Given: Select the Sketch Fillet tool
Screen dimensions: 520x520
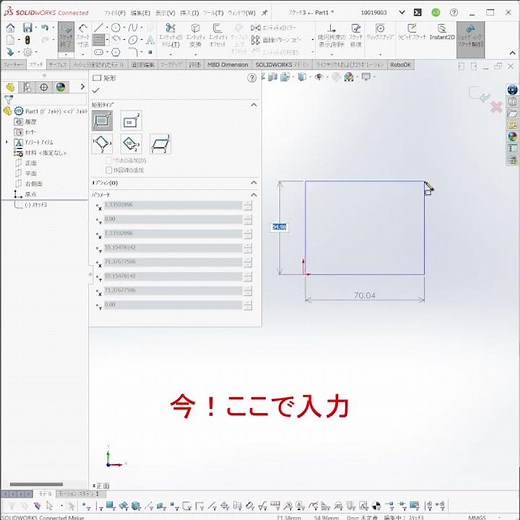Looking at the screenshot, I should 133,52.
